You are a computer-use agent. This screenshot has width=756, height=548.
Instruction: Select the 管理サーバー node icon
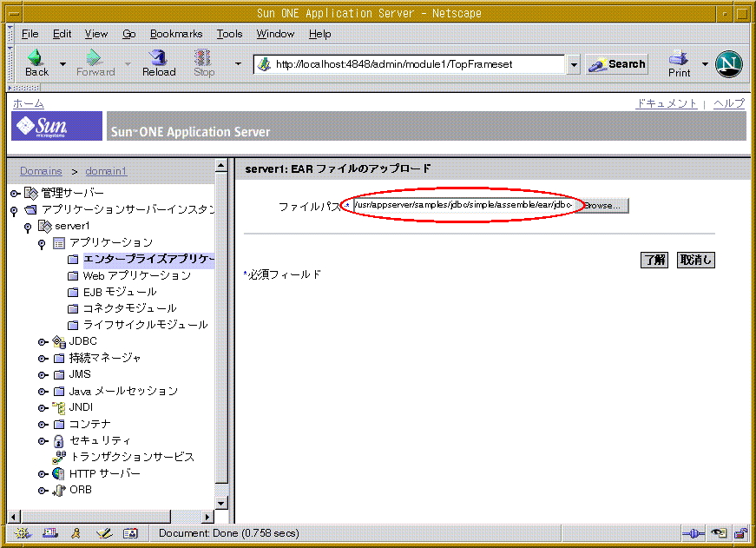pyautogui.click(x=31, y=194)
